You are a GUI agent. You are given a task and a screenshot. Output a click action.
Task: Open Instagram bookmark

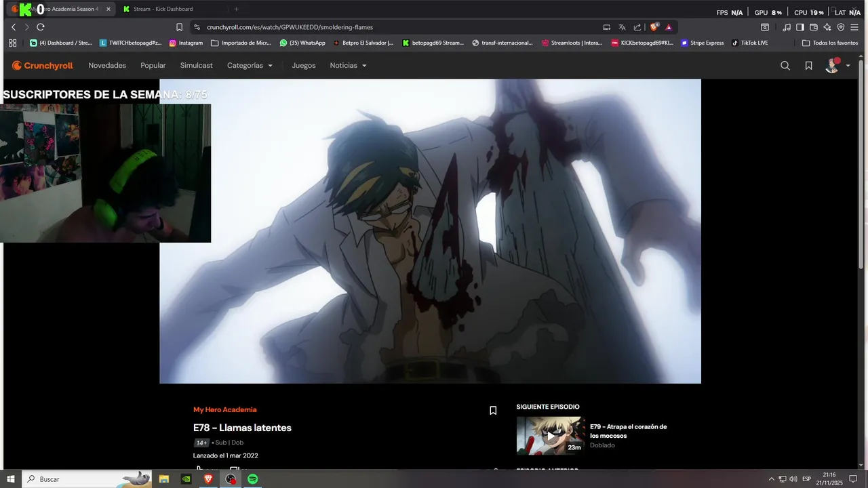click(x=186, y=43)
